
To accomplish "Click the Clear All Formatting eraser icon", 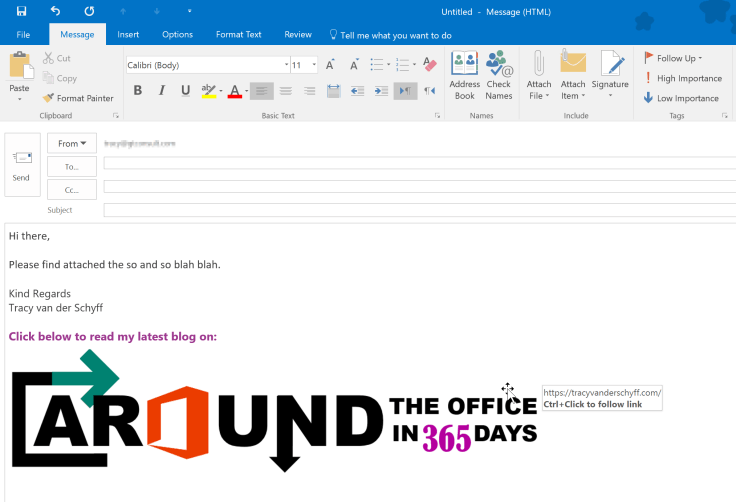I will (x=431, y=65).
